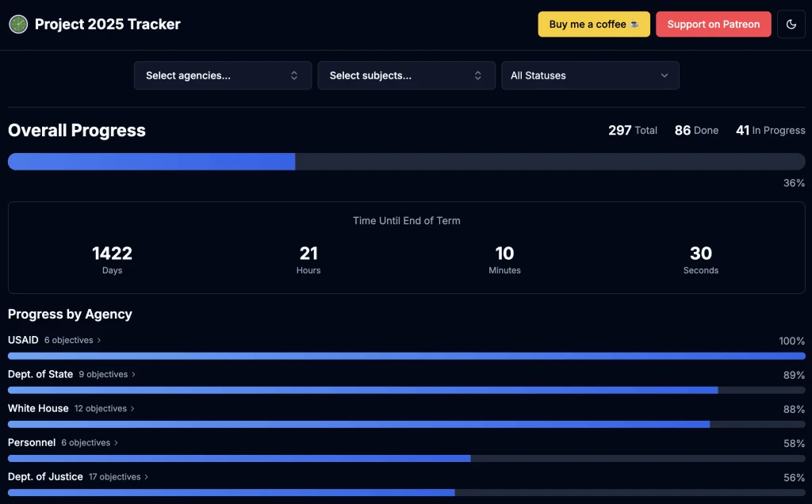This screenshot has height=504, width=812.
Task: Click the Personnel progress bar
Action: 407,459
